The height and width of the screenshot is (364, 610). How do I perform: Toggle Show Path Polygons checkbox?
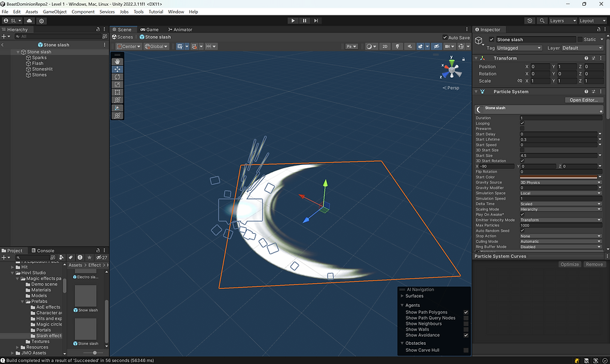(466, 312)
